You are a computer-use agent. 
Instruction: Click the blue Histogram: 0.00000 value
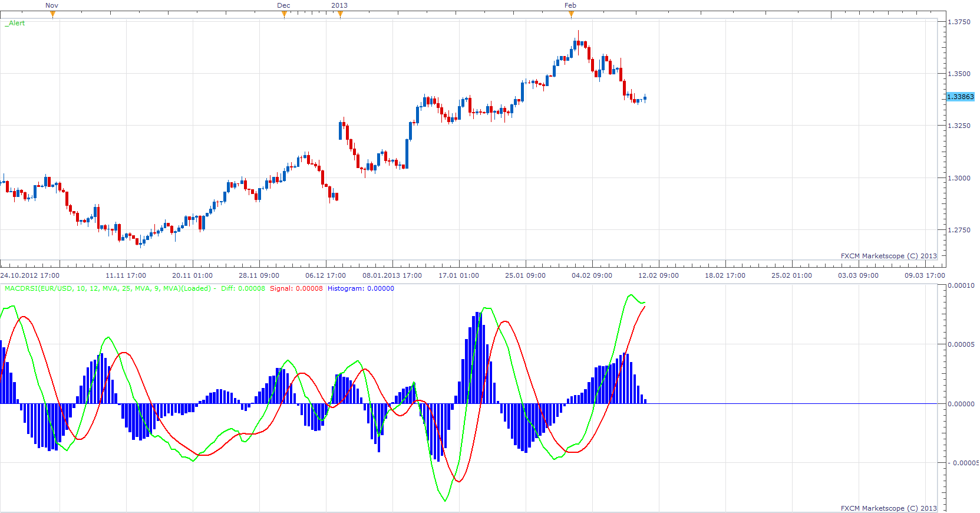coord(361,288)
